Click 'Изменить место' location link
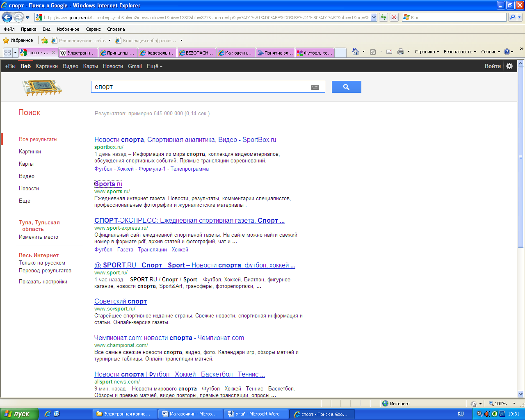 pyautogui.click(x=39, y=237)
